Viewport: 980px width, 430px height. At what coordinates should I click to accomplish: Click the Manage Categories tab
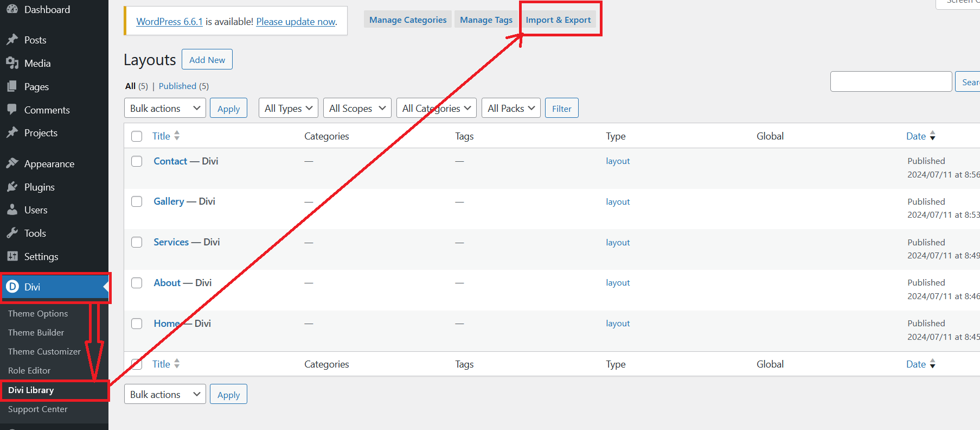coord(408,20)
